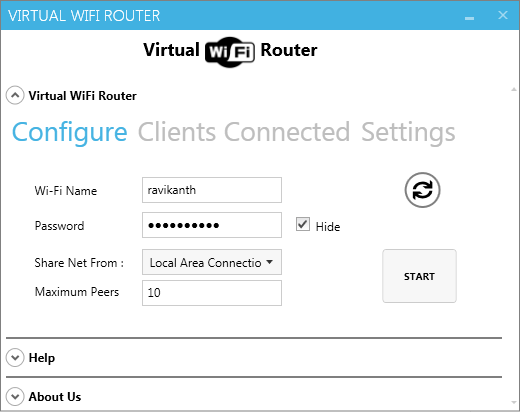Click the WiFi logo in header

[x=230, y=52]
